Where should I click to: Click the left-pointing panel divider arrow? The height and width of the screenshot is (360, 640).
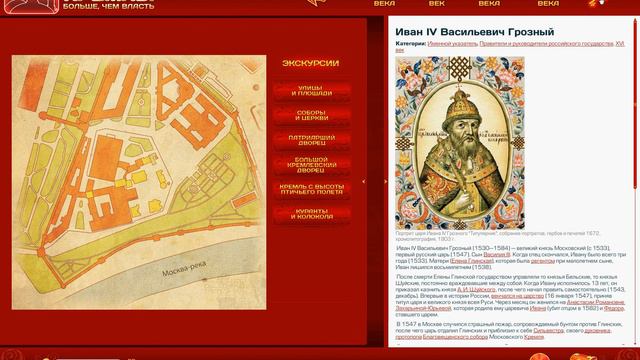(364, 182)
